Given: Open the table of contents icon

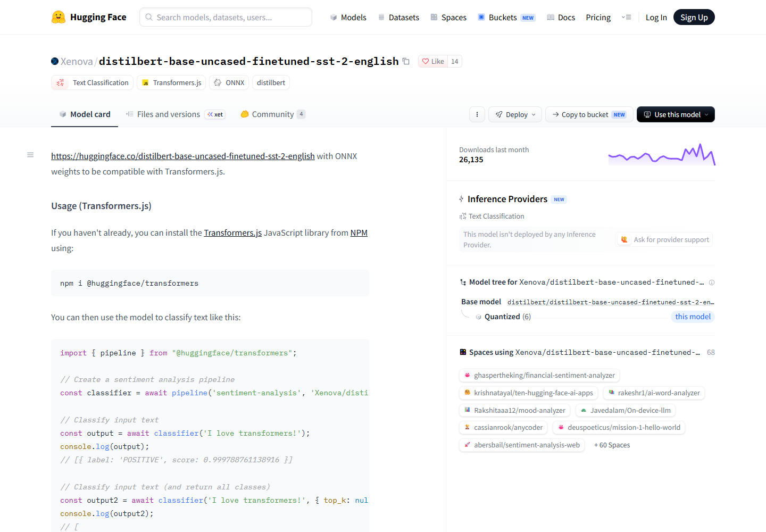Looking at the screenshot, I should [x=30, y=155].
